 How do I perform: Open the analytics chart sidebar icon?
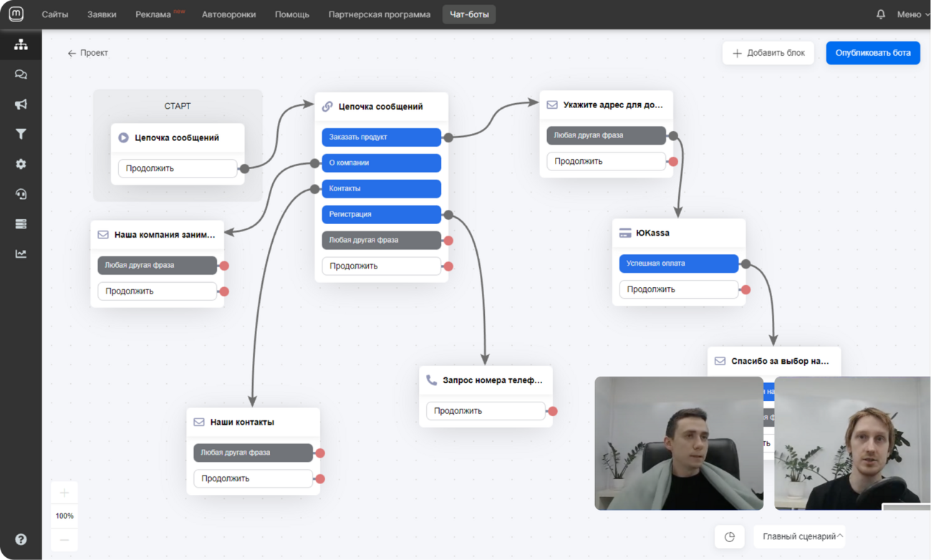(21, 254)
